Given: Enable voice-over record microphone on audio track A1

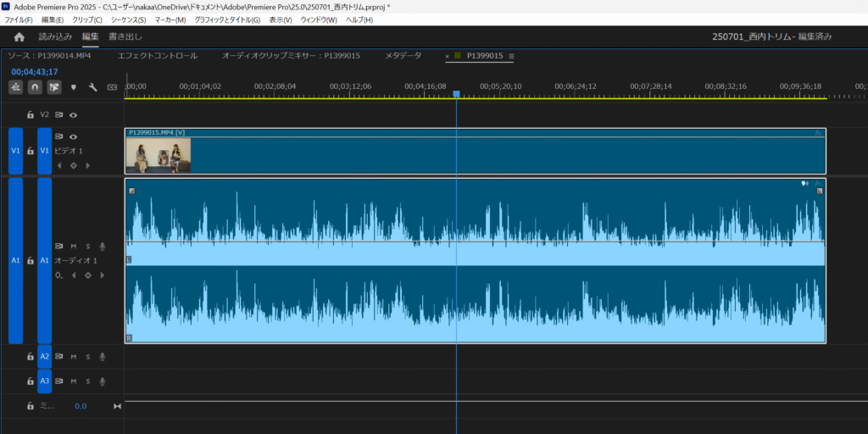Looking at the screenshot, I should pyautogui.click(x=102, y=247).
